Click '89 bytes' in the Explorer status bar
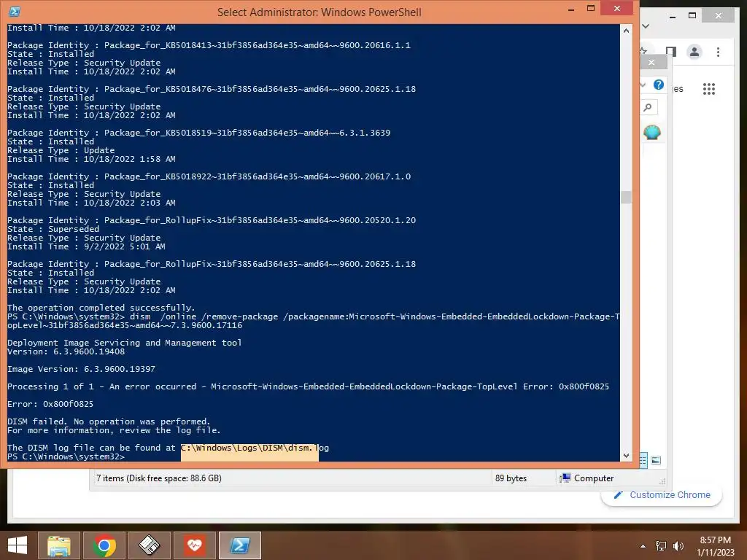The width and height of the screenshot is (747, 560). click(511, 478)
